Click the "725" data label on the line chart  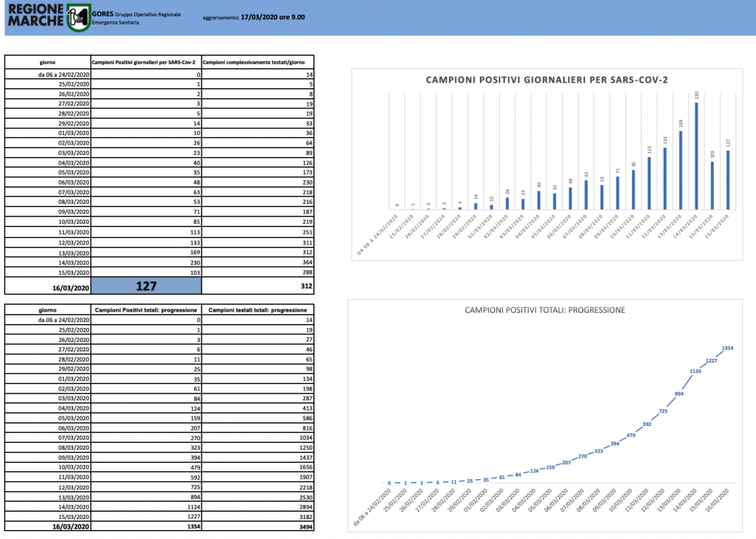pyautogui.click(x=664, y=411)
